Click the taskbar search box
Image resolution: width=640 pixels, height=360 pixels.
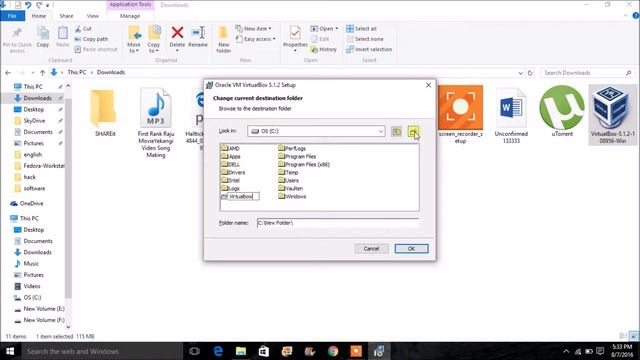pyautogui.click(x=102, y=351)
